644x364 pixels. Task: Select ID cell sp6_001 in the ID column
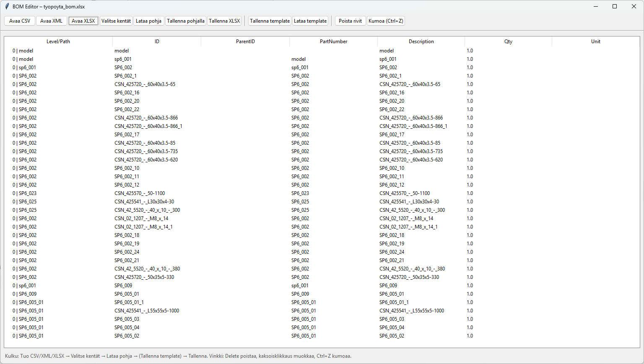[x=123, y=59]
